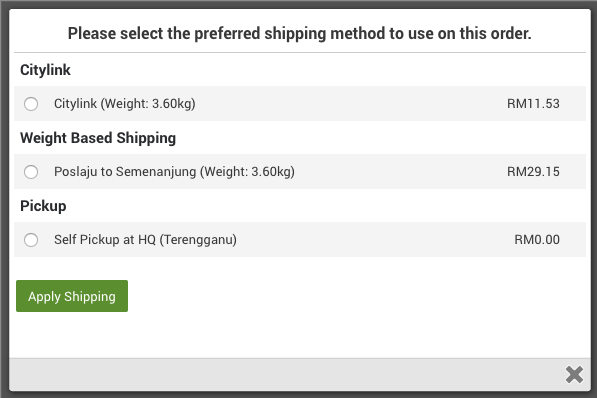Viewport: 597px width, 398px height.
Task: Click the Weight Based Shipping section heading
Action: click(x=98, y=138)
